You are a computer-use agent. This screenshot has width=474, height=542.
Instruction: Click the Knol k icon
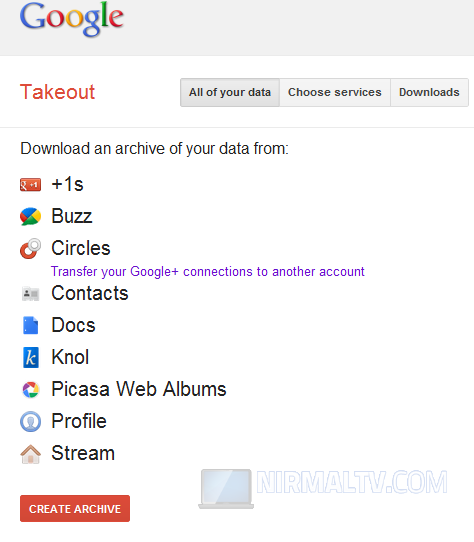click(30, 357)
